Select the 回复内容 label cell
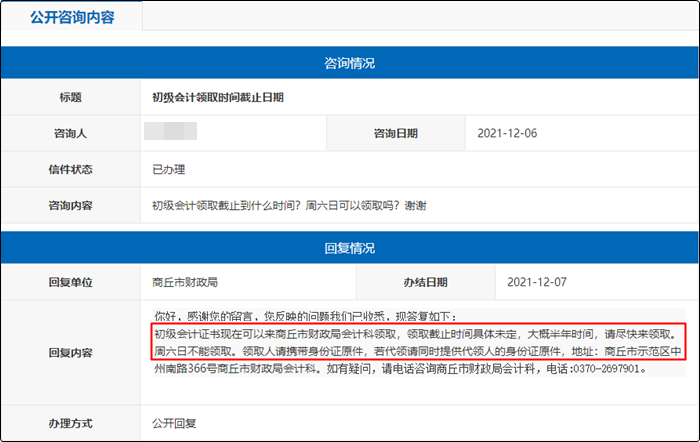This screenshot has width=700, height=442. [71, 353]
